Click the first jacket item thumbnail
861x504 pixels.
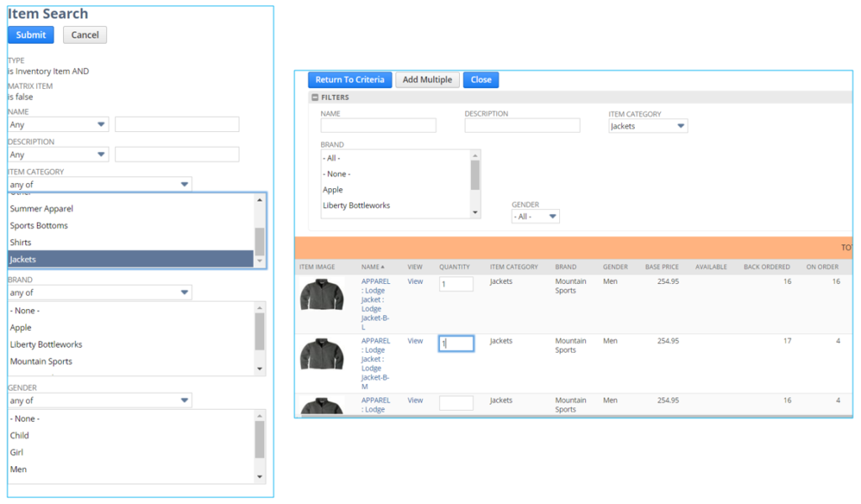[x=321, y=295]
